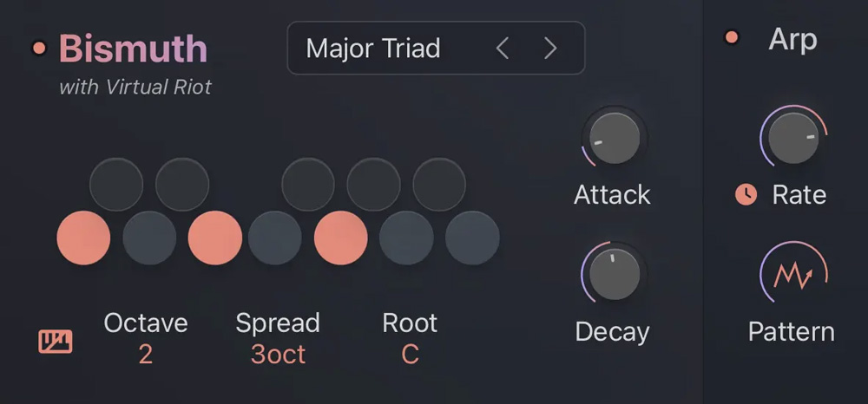Enable the first upper-row black key circle
This screenshot has height=404, width=868.
pos(116,184)
